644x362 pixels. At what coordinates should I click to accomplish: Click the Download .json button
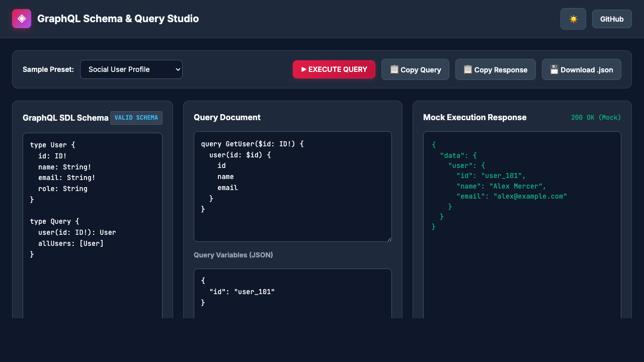pos(582,69)
